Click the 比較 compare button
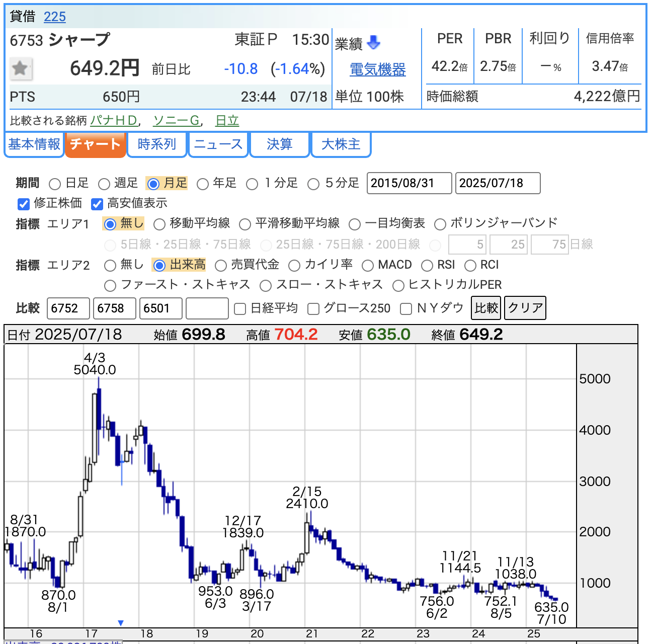 click(x=486, y=308)
